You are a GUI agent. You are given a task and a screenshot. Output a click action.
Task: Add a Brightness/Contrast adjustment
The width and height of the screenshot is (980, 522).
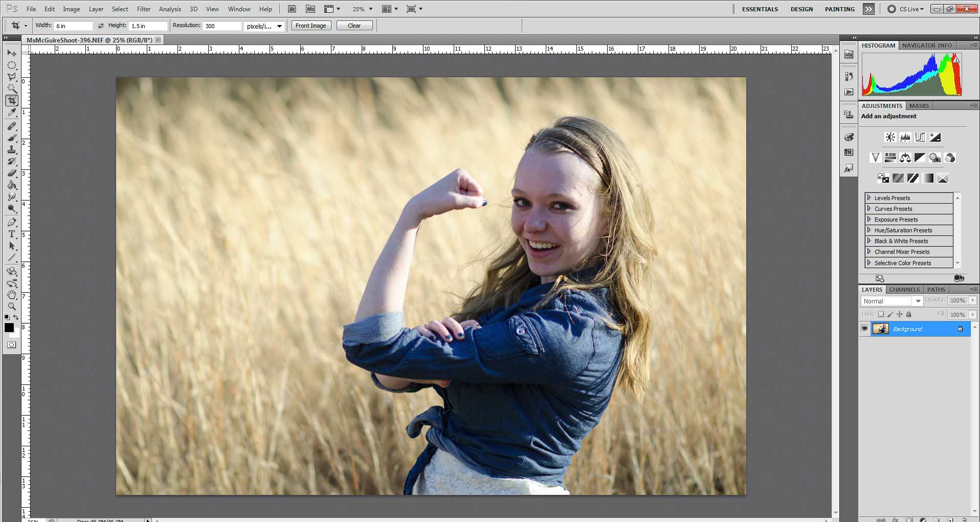pyautogui.click(x=890, y=137)
